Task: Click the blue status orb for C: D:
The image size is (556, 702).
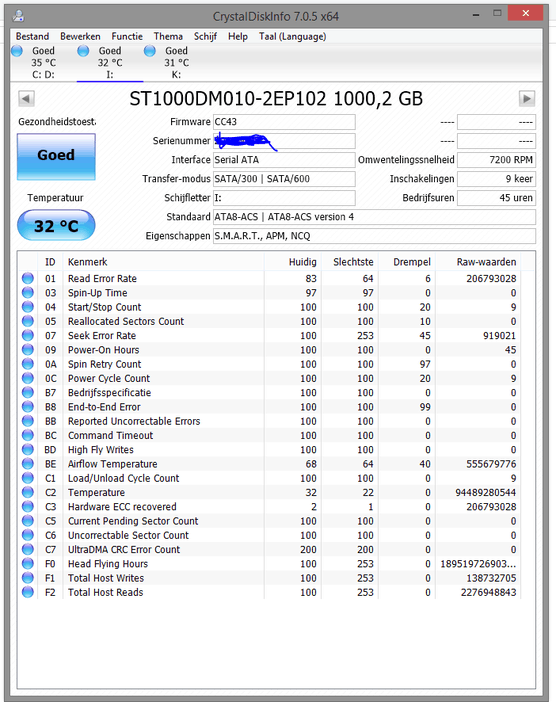Action: pyautogui.click(x=17, y=51)
